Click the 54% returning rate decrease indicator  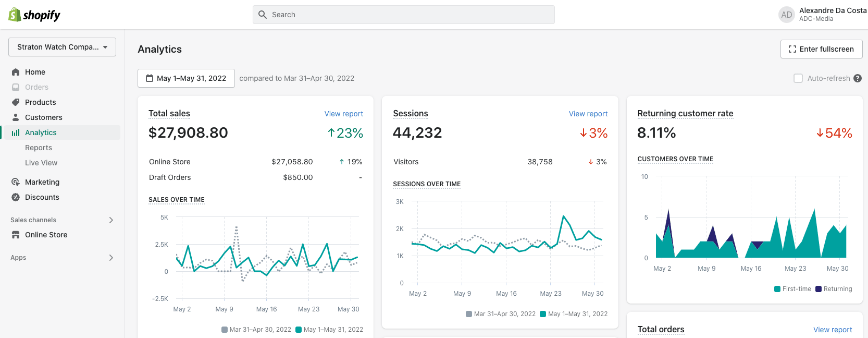[x=834, y=133]
